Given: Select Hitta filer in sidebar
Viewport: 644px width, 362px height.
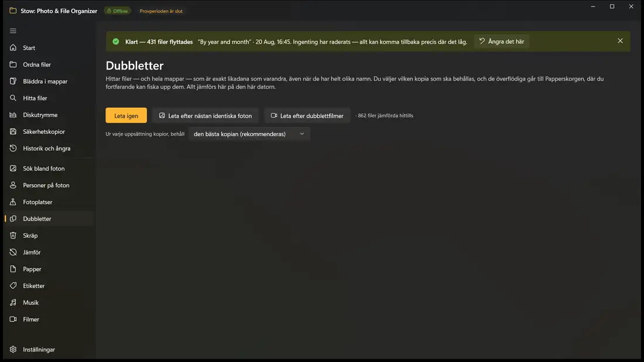Looking at the screenshot, I should point(49,98).
